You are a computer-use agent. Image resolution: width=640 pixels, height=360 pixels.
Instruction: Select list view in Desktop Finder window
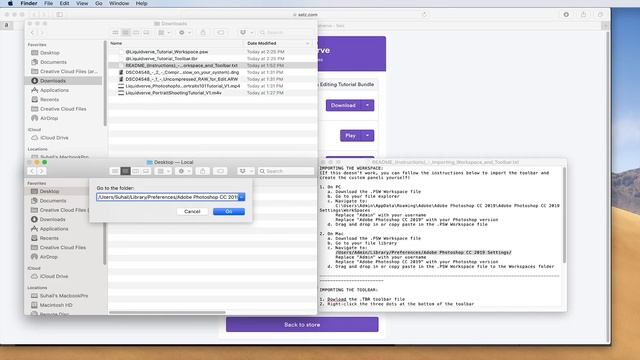(x=125, y=171)
